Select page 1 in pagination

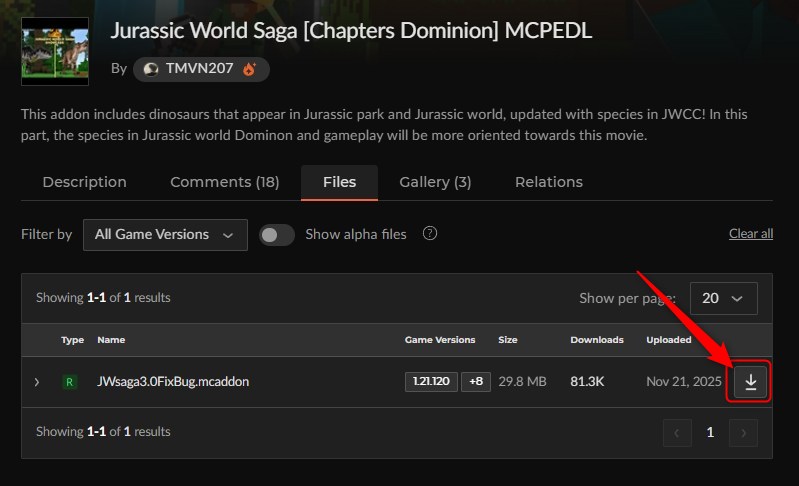[710, 433]
